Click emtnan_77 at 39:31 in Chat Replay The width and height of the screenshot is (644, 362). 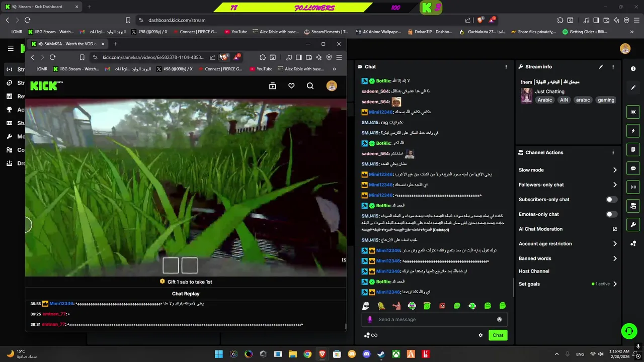click(53, 325)
